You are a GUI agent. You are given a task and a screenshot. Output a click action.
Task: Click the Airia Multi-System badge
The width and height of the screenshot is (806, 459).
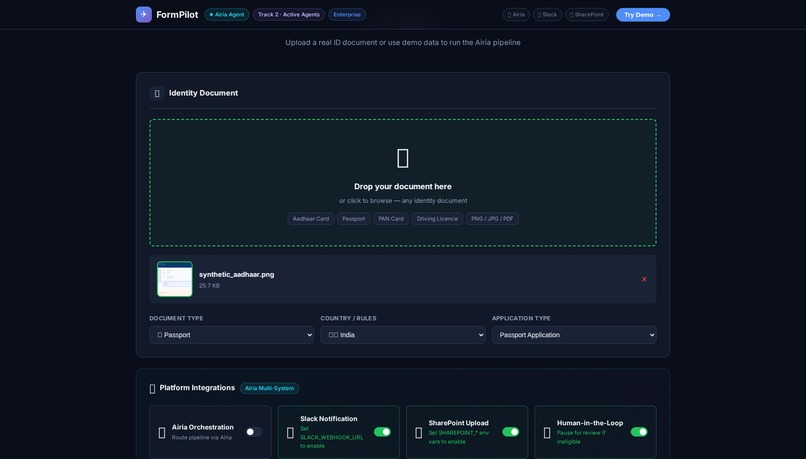(269, 388)
